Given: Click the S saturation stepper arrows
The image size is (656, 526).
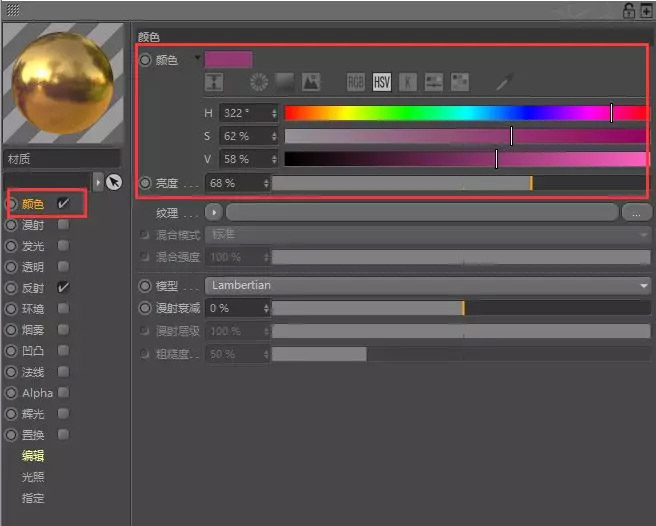Looking at the screenshot, I should coord(274,136).
